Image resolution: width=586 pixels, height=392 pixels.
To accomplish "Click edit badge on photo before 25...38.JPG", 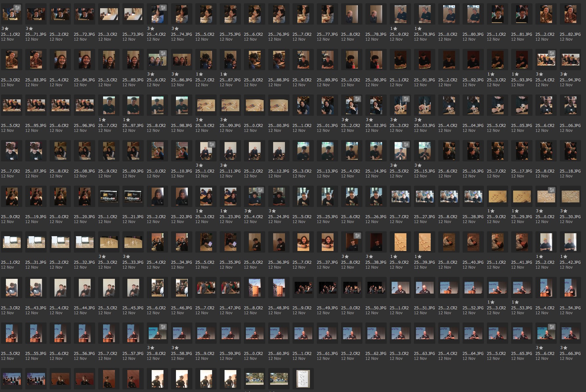I will [x=357, y=236].
